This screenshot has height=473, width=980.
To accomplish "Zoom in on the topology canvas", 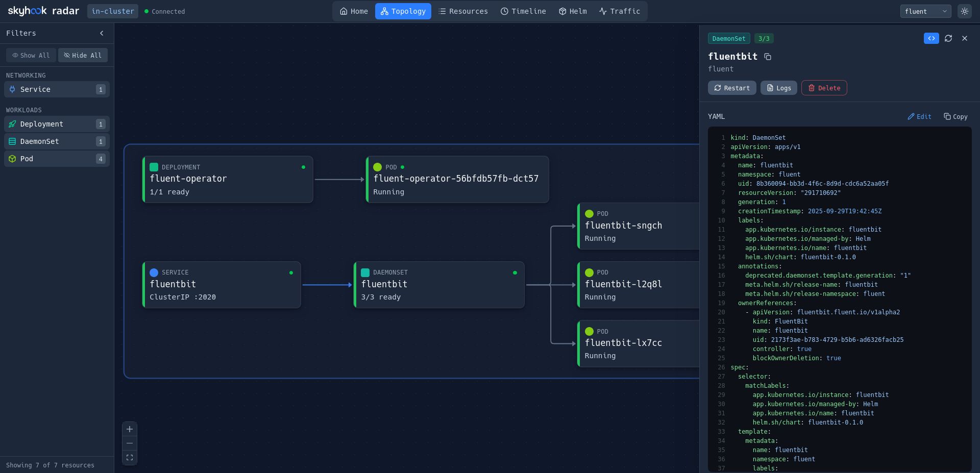I will [x=130, y=429].
